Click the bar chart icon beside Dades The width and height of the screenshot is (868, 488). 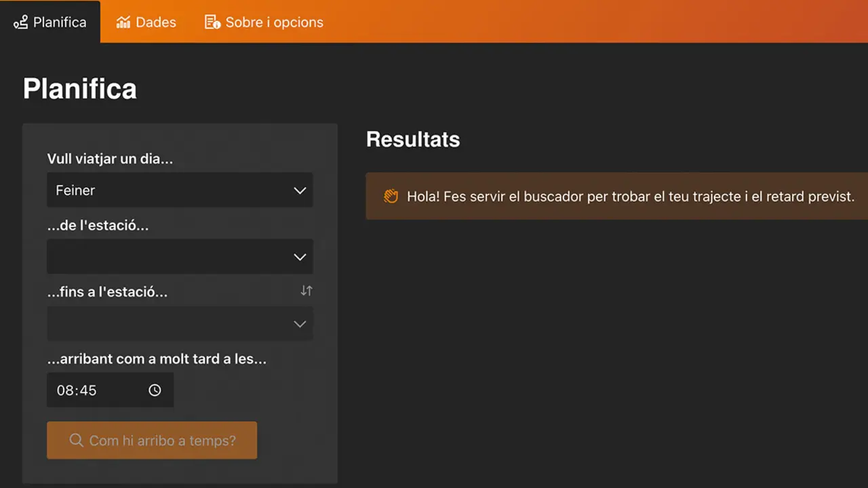pos(123,22)
